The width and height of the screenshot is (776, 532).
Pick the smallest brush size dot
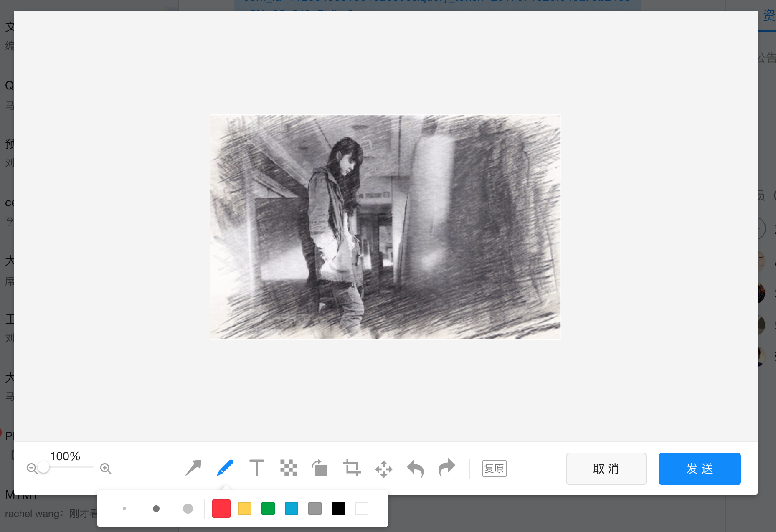click(124, 509)
